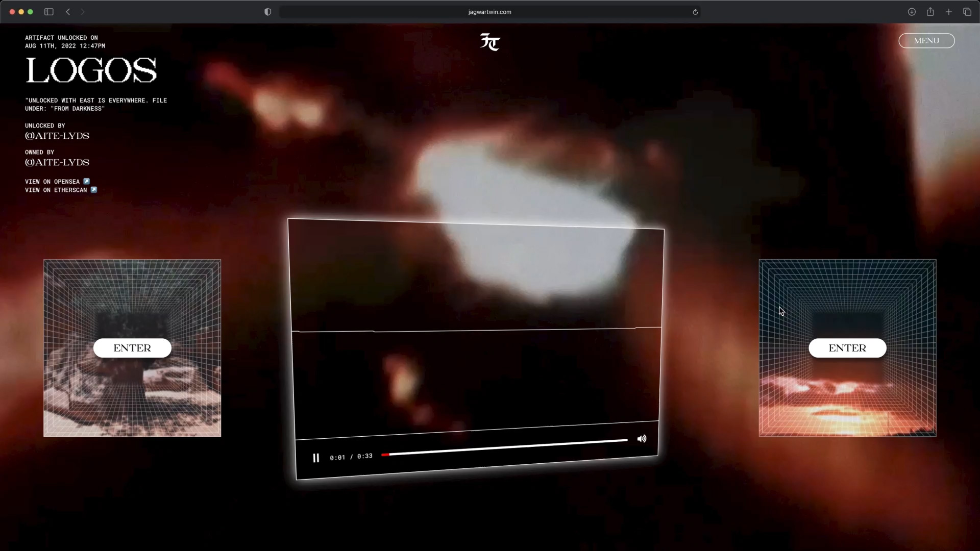This screenshot has height=551, width=980.
Task: Click the video progress bar
Action: pos(505,447)
